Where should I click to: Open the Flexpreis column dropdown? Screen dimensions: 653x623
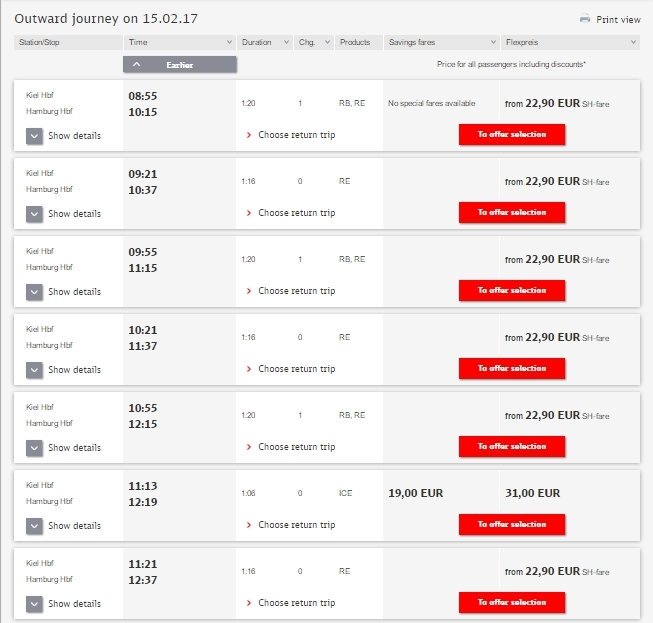click(633, 42)
